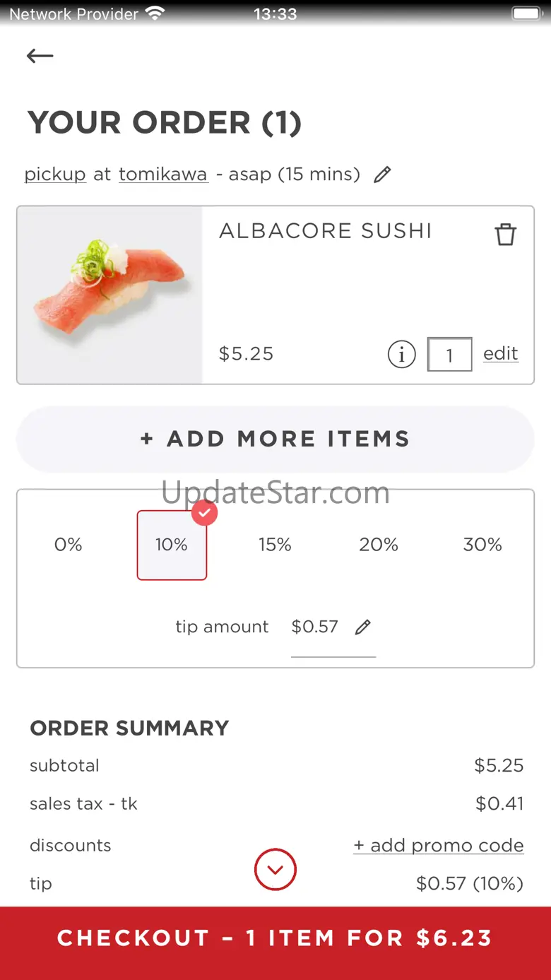551x980 pixels.
Task: Click the quantity input field
Action: tap(449, 355)
